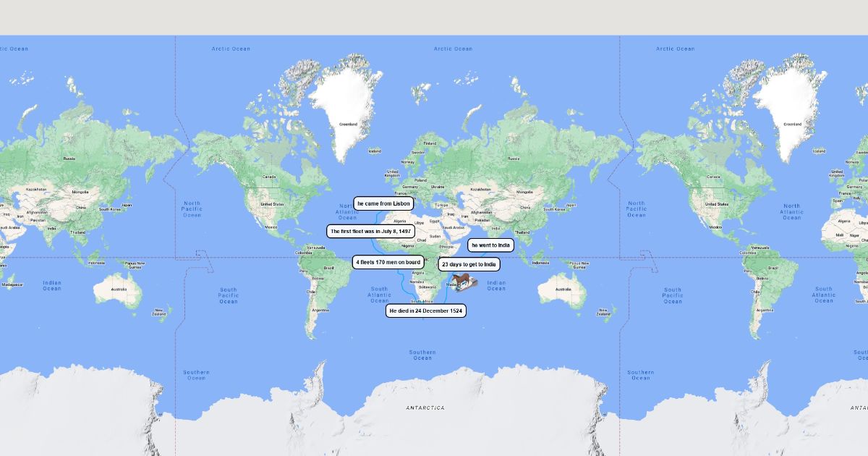868x456 pixels.
Task: Click the Türkiye map label
Action: (x=441, y=206)
